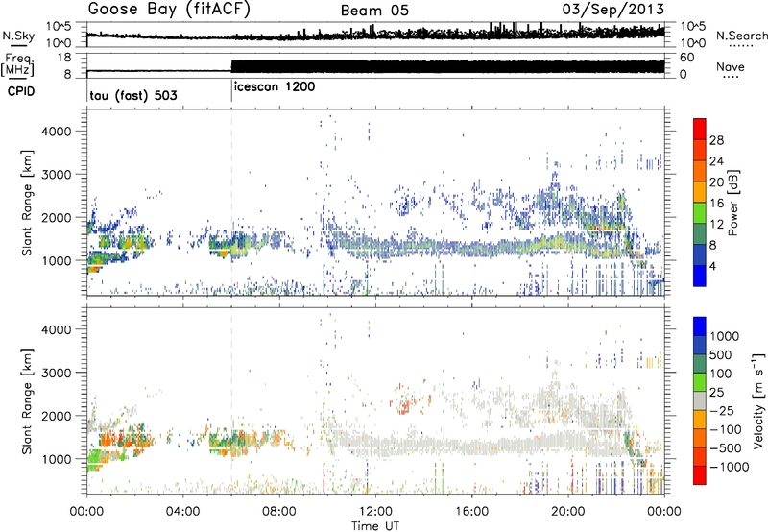Click the '08:00' time axis tick label
This screenshot has width=768, height=532.
point(278,512)
